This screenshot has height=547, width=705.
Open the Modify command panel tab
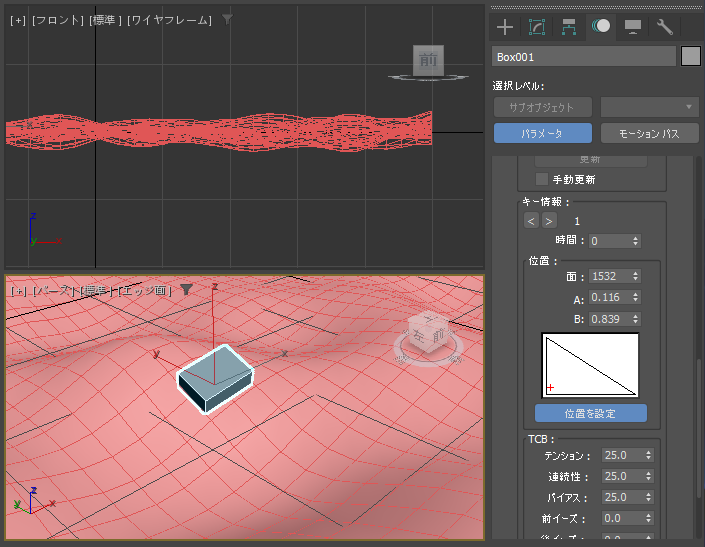pyautogui.click(x=537, y=27)
